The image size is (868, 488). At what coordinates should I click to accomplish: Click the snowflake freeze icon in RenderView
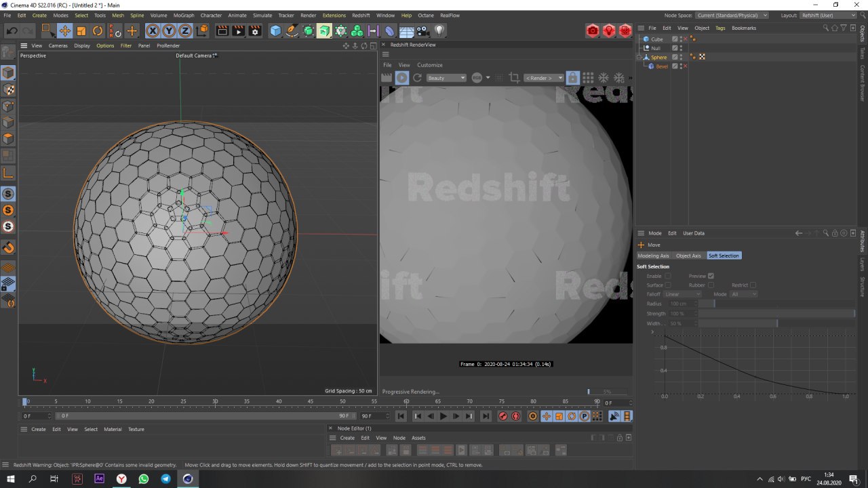click(604, 78)
